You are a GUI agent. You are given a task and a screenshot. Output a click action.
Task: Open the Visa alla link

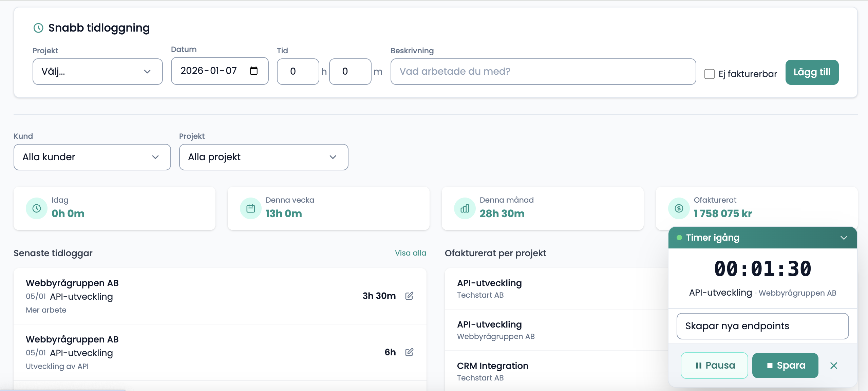[x=410, y=253]
